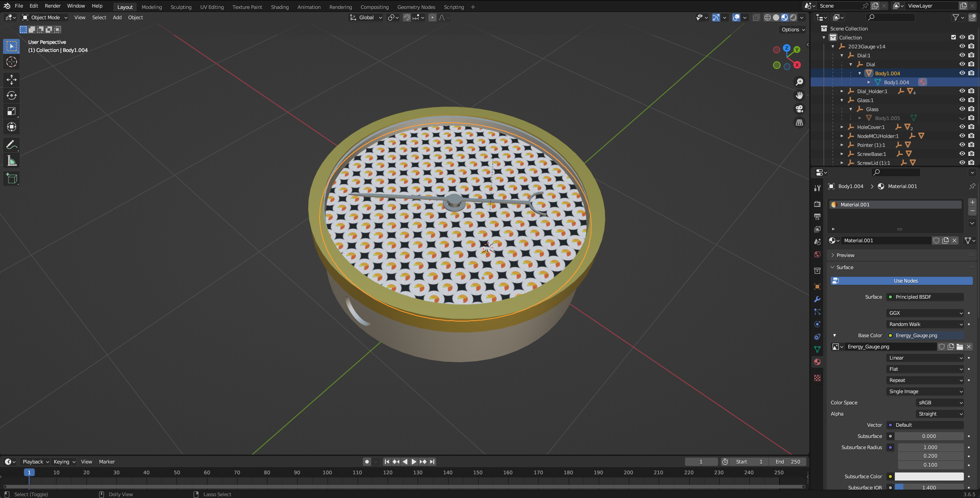Viewport: 980px width, 498px height.
Task: Hide Dial_Holder:1 with its eye icon
Action: tap(962, 91)
